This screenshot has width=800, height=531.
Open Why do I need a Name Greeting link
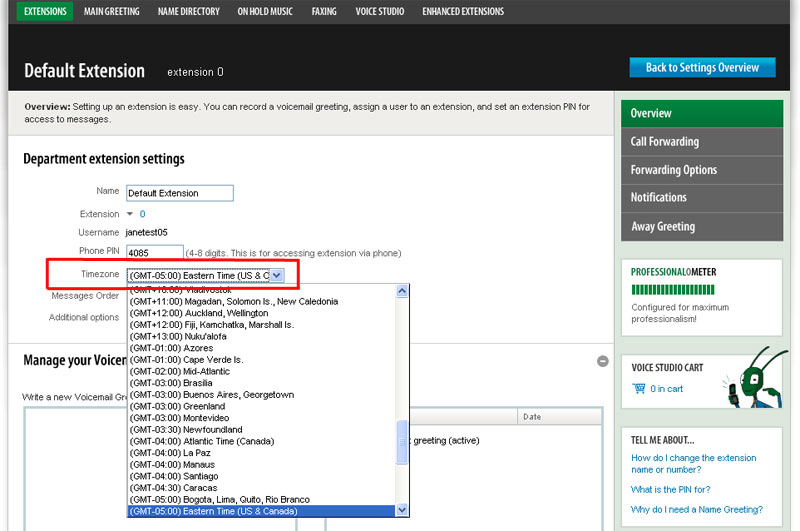(x=696, y=510)
